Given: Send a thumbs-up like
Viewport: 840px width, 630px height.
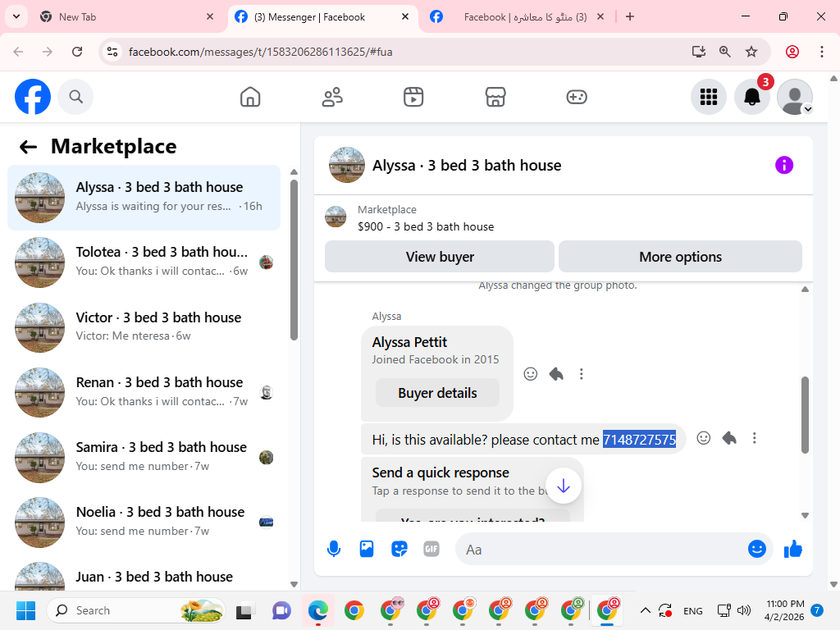Looking at the screenshot, I should (793, 549).
